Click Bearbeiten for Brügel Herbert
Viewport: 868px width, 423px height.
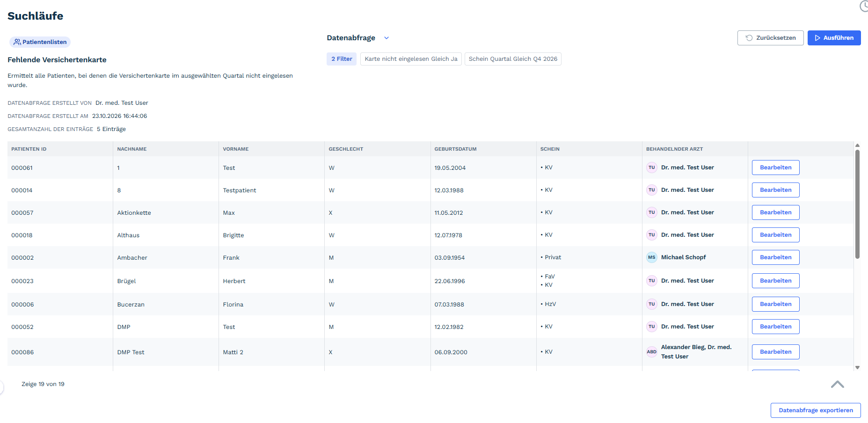click(775, 281)
